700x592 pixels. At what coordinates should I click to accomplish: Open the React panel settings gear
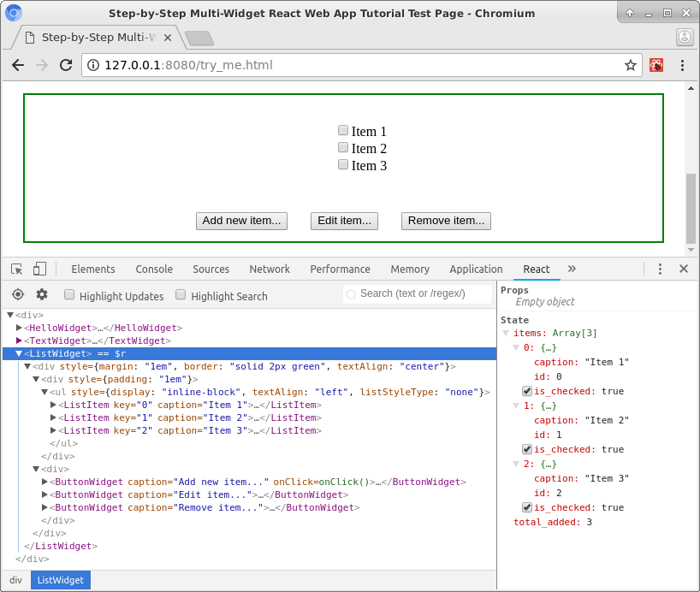[x=41, y=294]
